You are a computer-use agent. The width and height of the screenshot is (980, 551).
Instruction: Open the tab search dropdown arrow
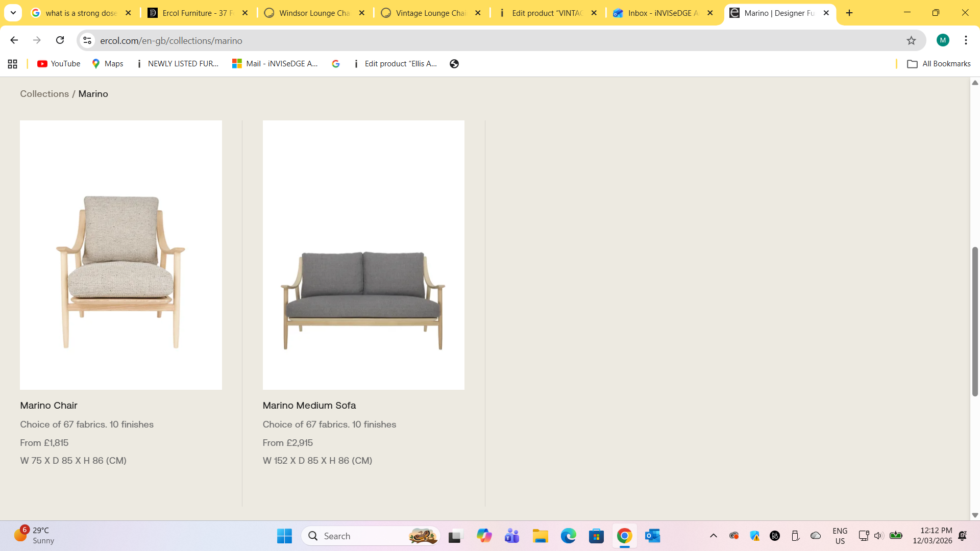click(x=13, y=13)
